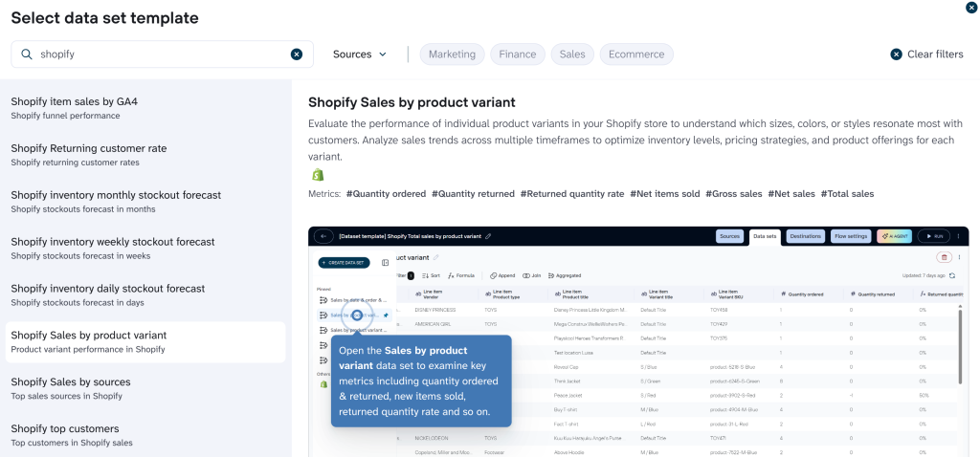The height and width of the screenshot is (457, 980).
Task: Click the pencil icon next to the 'uct variant' heading
Action: [436, 257]
